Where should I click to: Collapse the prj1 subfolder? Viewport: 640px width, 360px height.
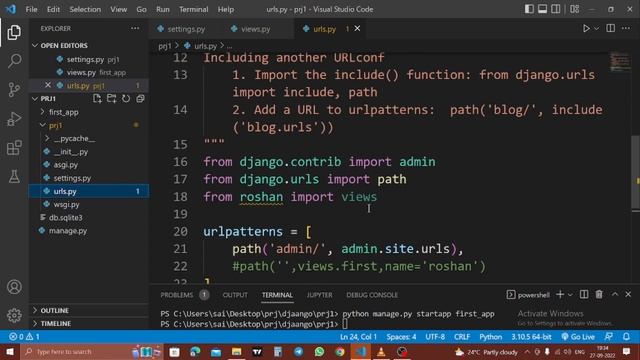tap(89, 125)
